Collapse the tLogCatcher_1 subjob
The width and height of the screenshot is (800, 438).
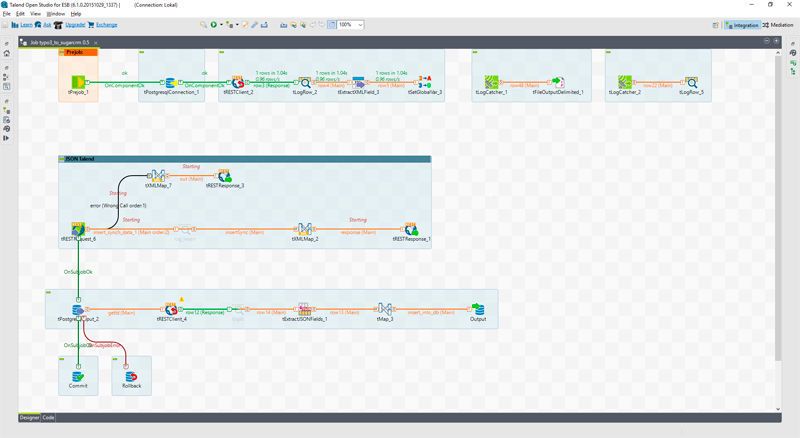475,52
